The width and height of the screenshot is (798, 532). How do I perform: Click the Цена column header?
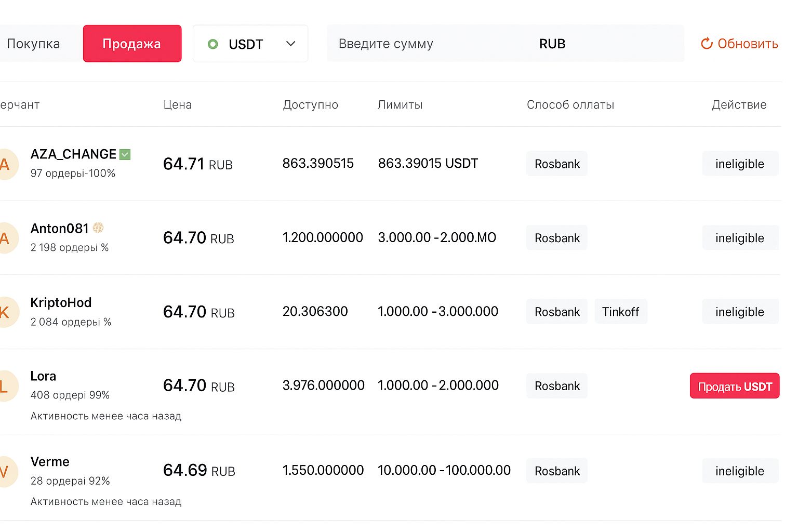coord(177,104)
